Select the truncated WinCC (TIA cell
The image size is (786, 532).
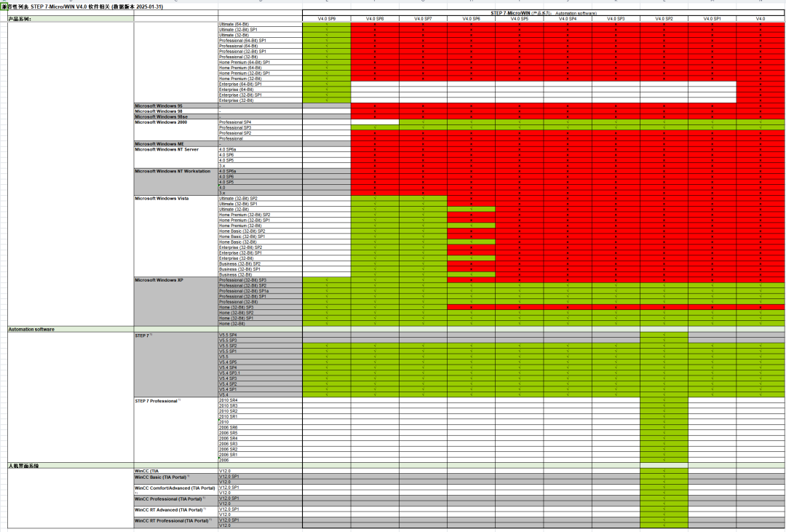pyautogui.click(x=176, y=472)
